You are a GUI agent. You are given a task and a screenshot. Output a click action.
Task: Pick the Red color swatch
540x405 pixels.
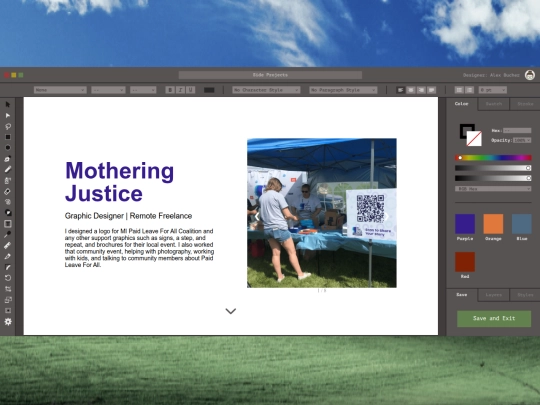coord(465,262)
